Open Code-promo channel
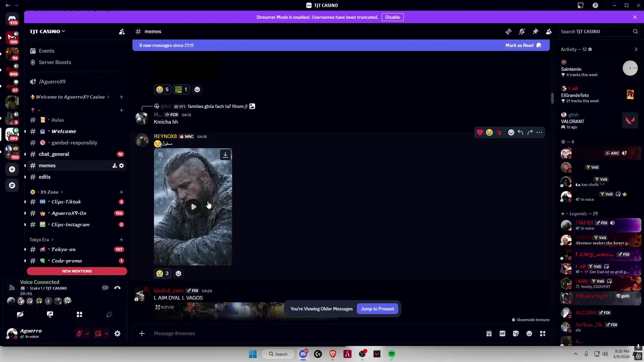This screenshot has width=644, height=362. coord(66,261)
